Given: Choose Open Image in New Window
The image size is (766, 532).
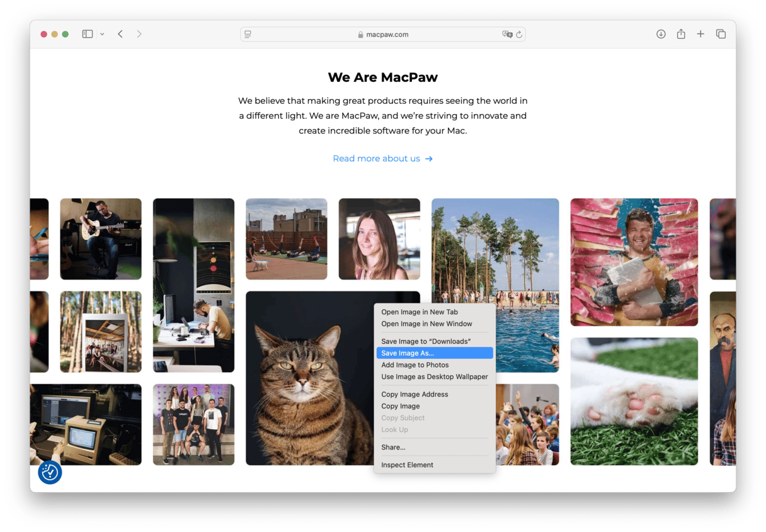Looking at the screenshot, I should click(426, 324).
